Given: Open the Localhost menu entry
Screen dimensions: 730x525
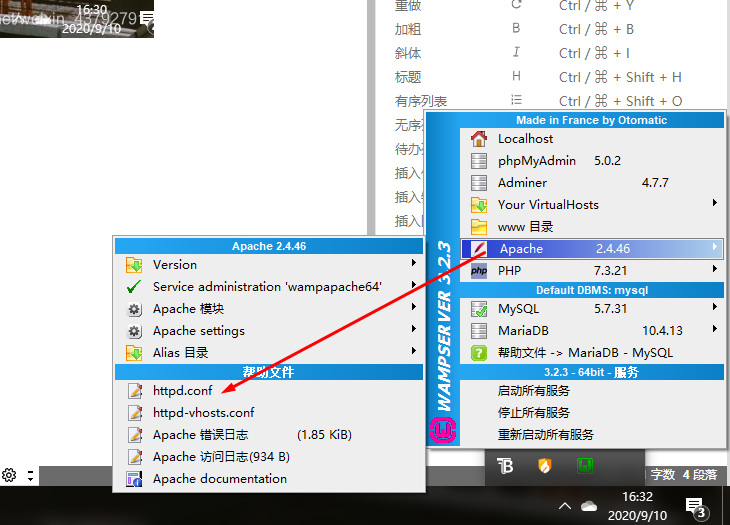Looking at the screenshot, I should pos(592,139).
